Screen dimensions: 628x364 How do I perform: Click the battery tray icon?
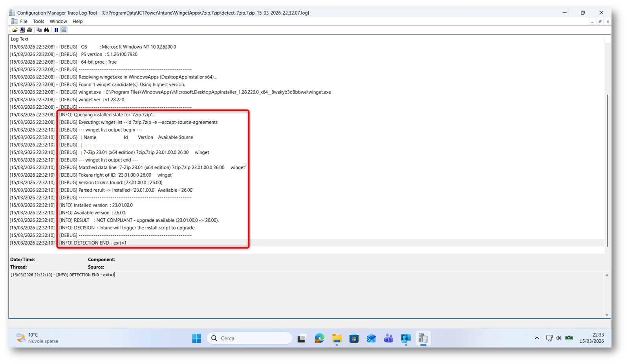(569, 338)
